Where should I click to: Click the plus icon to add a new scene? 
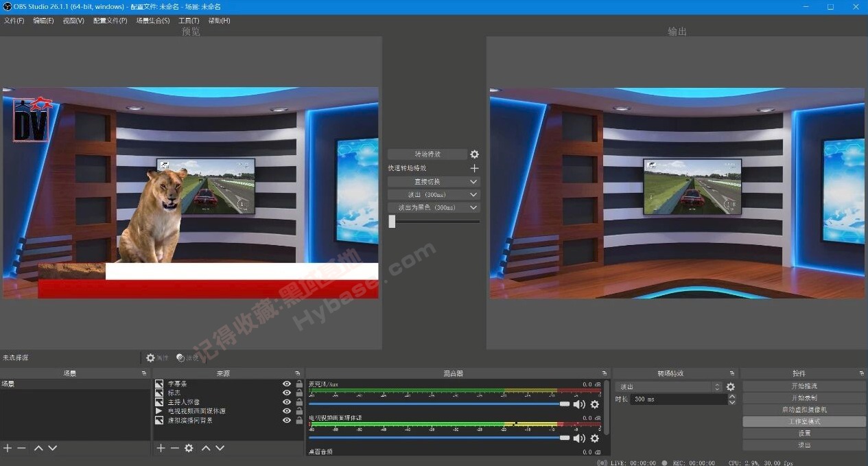click(x=6, y=447)
